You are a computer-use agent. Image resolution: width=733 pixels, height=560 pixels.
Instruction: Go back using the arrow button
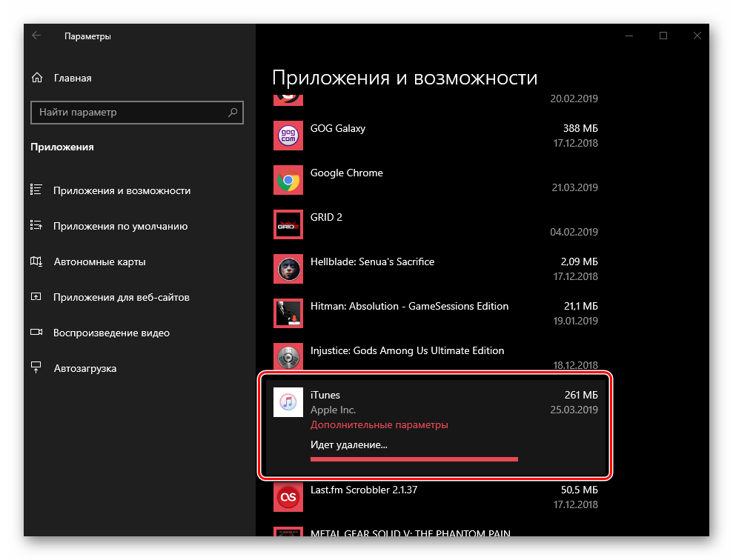click(x=36, y=36)
